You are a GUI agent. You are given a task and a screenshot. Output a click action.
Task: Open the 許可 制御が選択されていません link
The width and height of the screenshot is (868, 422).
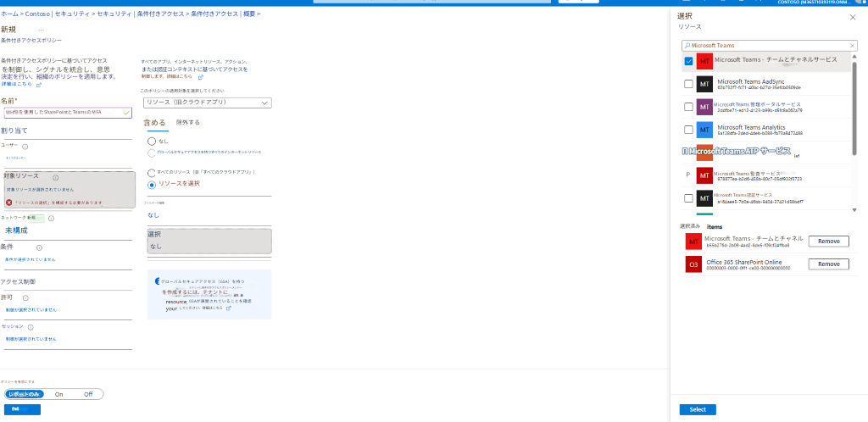[31, 310]
